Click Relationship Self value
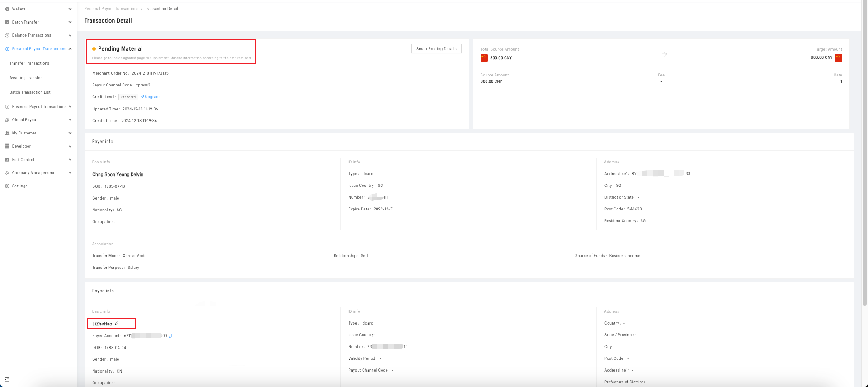This screenshot has height=387, width=868. pos(364,256)
